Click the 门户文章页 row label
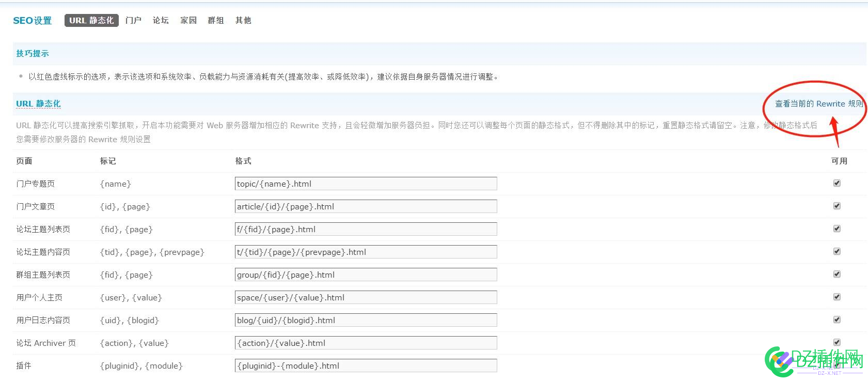This screenshot has height=380, width=868. pyautogui.click(x=35, y=206)
